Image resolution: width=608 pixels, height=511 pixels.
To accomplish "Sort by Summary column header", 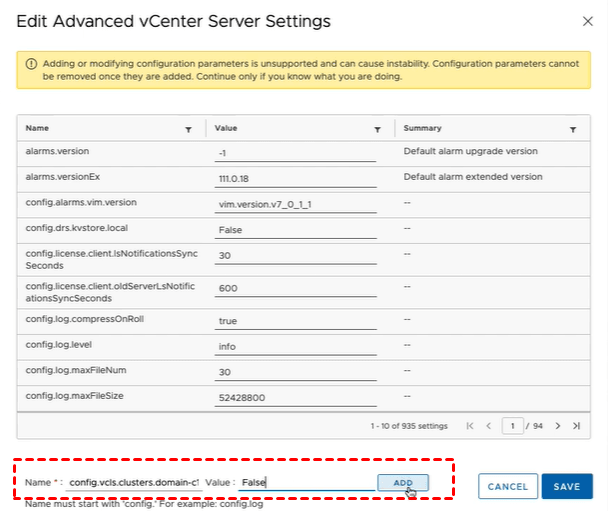I will click(x=422, y=128).
